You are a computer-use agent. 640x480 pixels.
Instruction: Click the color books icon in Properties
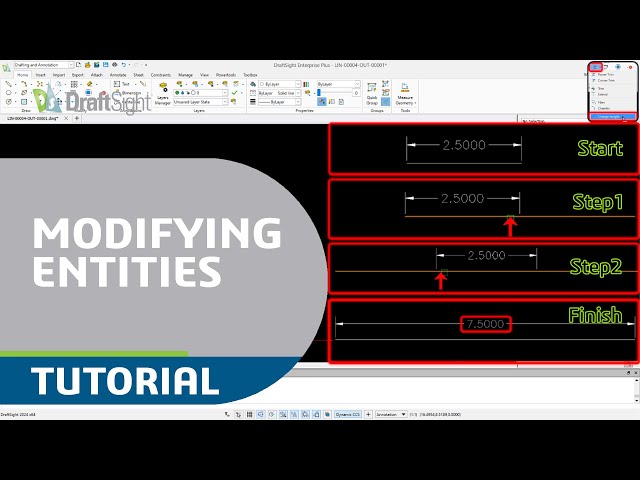pos(306,84)
